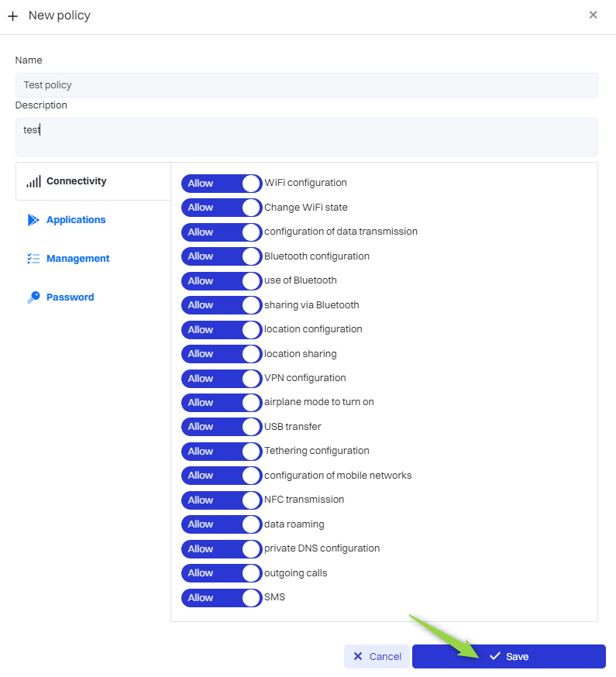Close the New policy dialog

pos(593,15)
